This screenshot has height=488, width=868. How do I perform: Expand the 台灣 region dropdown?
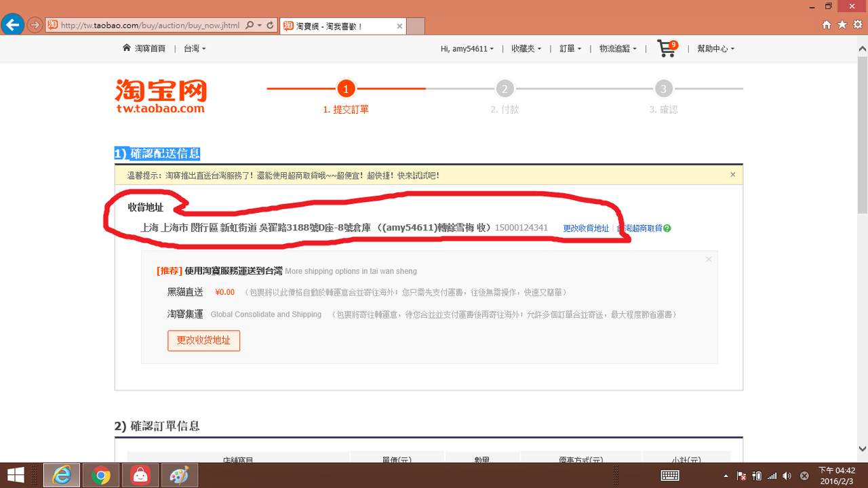coord(195,49)
